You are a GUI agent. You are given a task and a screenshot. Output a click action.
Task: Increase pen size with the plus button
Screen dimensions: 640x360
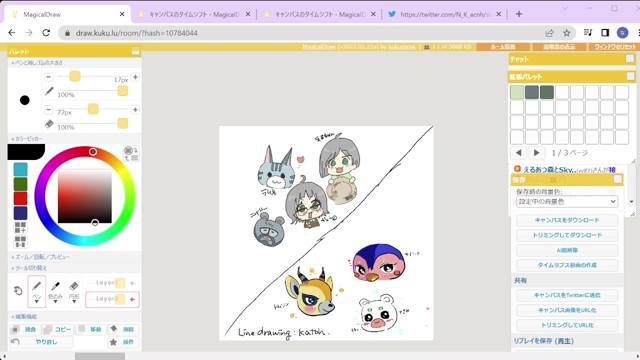135,77
